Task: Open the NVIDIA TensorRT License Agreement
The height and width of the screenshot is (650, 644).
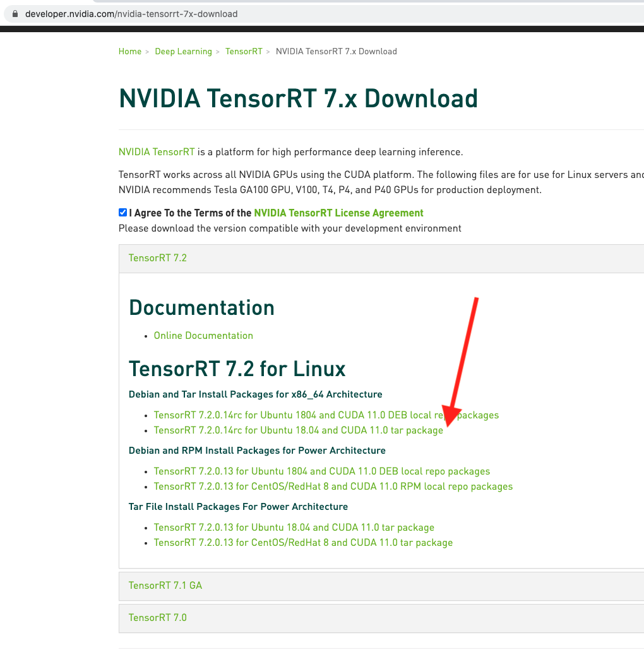Action: (x=338, y=213)
